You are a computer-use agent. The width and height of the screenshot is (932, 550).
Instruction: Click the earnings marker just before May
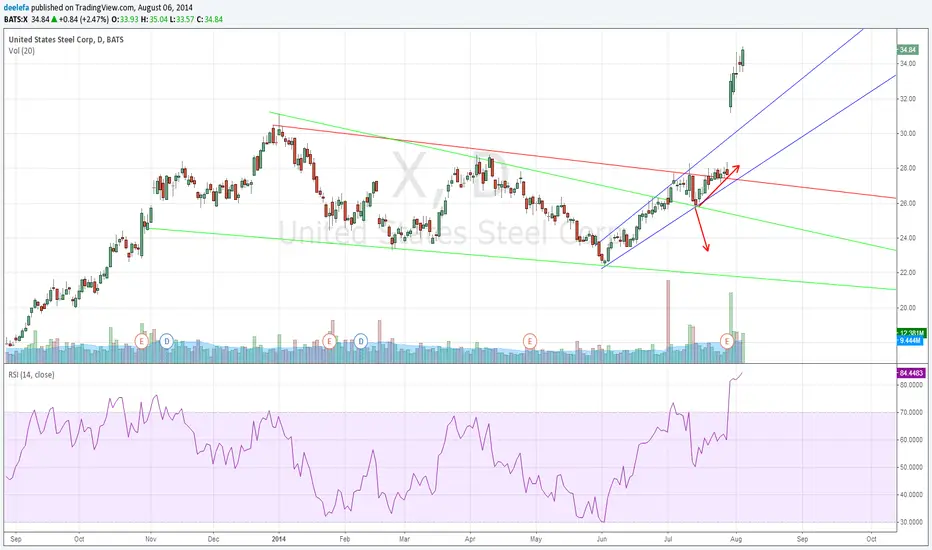530,341
